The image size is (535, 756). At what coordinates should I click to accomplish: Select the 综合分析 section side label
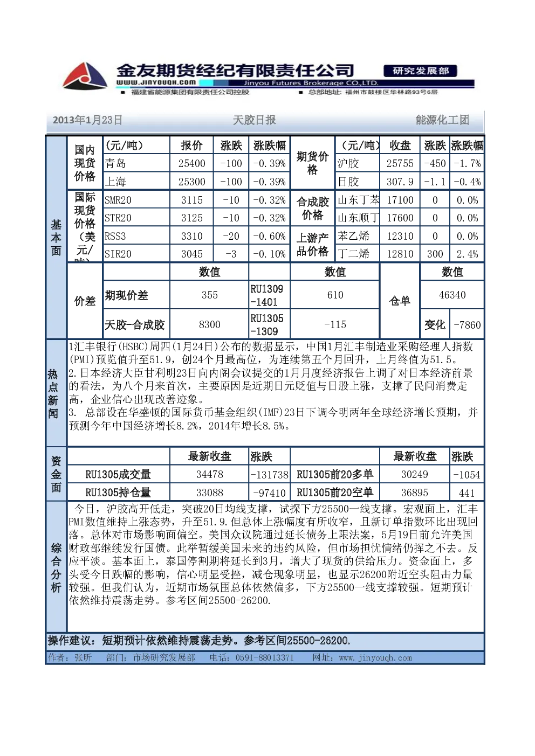pos(56,568)
